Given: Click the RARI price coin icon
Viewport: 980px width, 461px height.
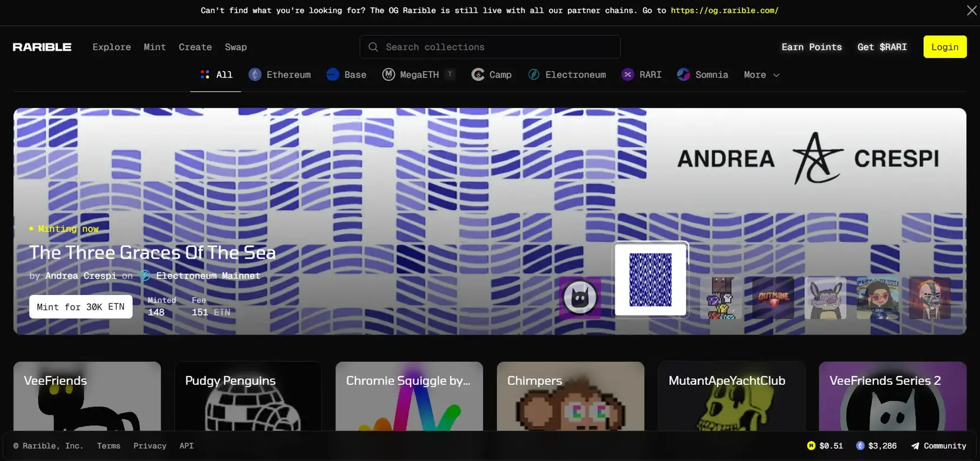Looking at the screenshot, I should tap(811, 446).
